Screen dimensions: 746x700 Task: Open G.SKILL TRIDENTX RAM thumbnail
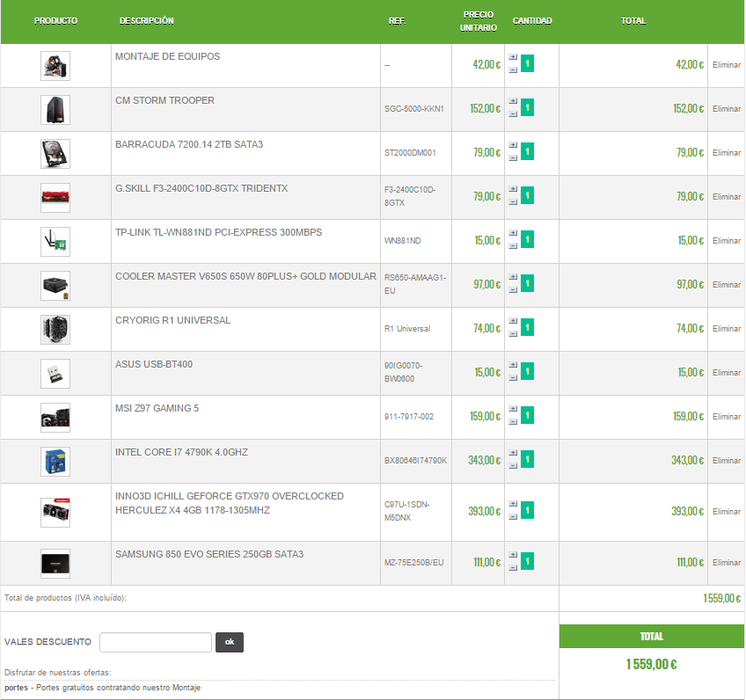click(55, 198)
